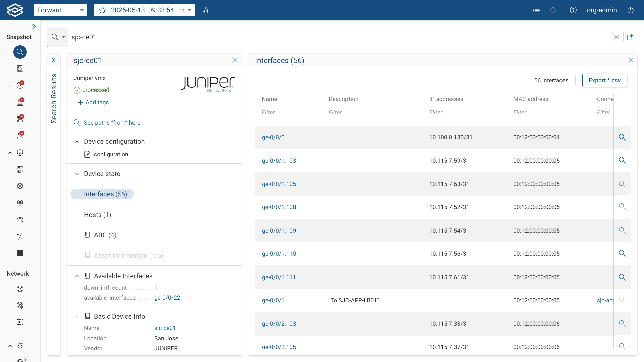Open the table of contents list icon
644x362 pixels.
point(536,10)
